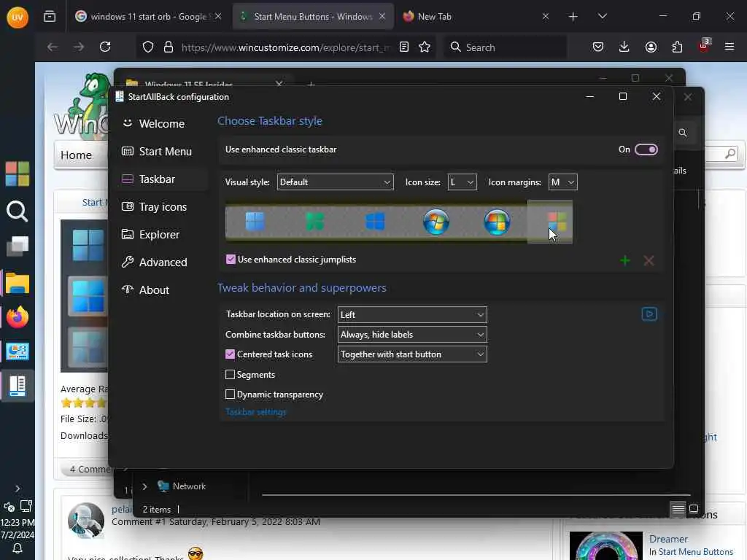The height and width of the screenshot is (560, 747).
Task: Expand hidden taskbar tray chevron
Action: pyautogui.click(x=18, y=489)
